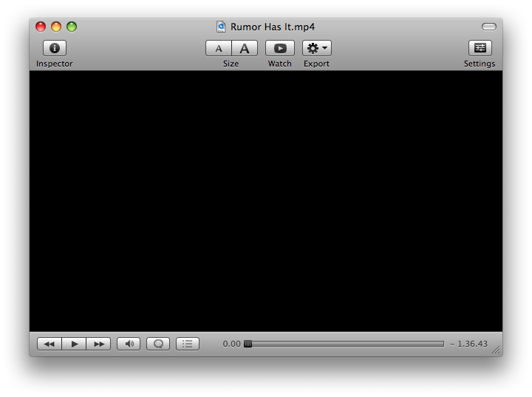Open the Export gear dropdown
This screenshot has width=532, height=397.
click(x=317, y=48)
